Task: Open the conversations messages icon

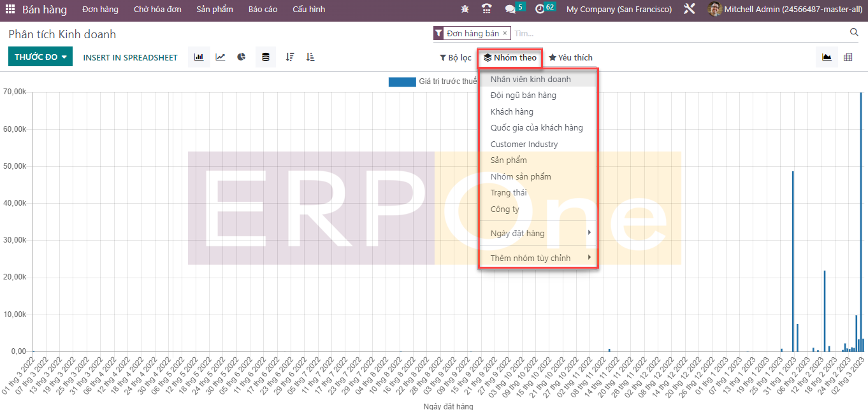Action: pos(510,10)
